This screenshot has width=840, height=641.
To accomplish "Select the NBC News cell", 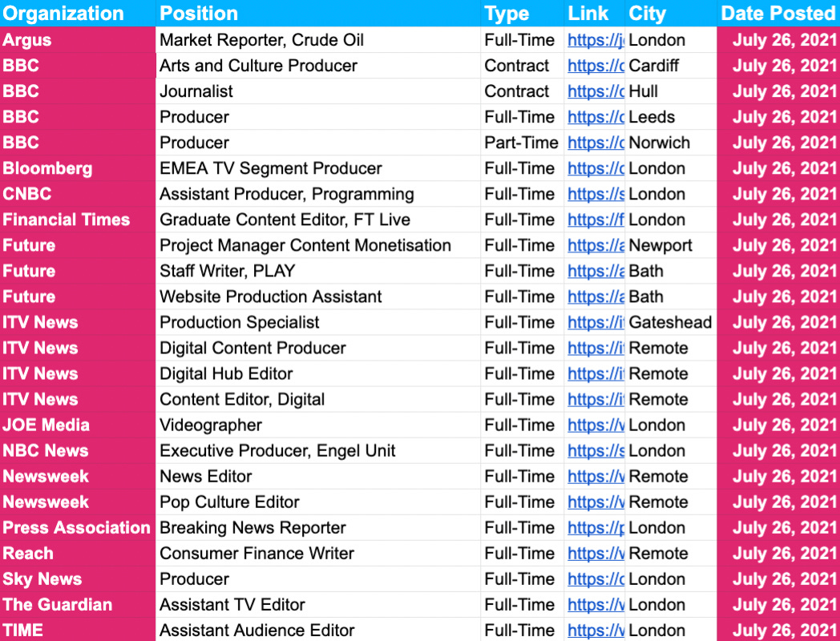I will coord(78,451).
